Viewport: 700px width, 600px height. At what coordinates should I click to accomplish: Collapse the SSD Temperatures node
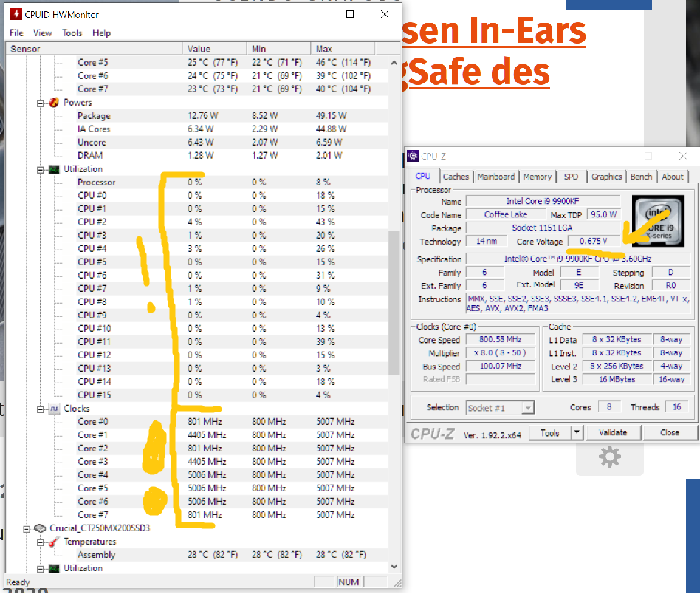[40, 542]
